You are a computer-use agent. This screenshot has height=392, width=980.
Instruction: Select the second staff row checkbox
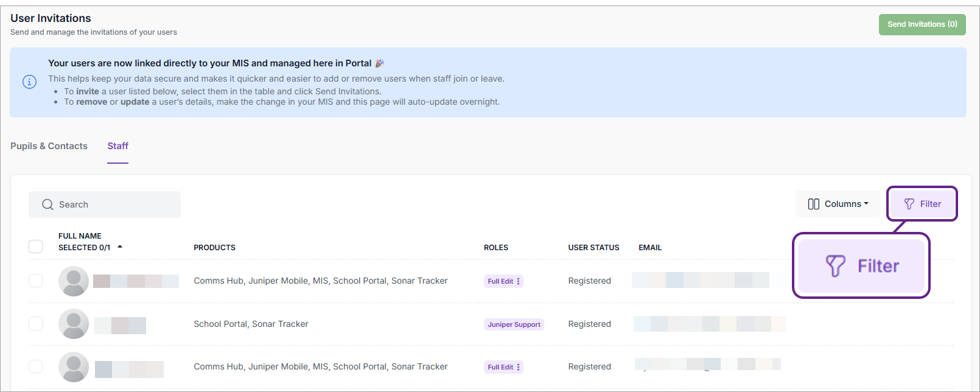point(36,324)
